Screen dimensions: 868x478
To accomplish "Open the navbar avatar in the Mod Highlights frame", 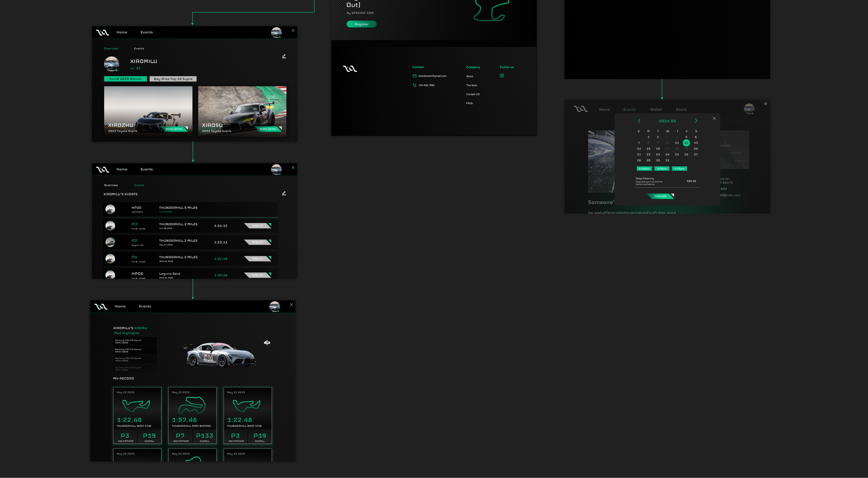I will (275, 306).
